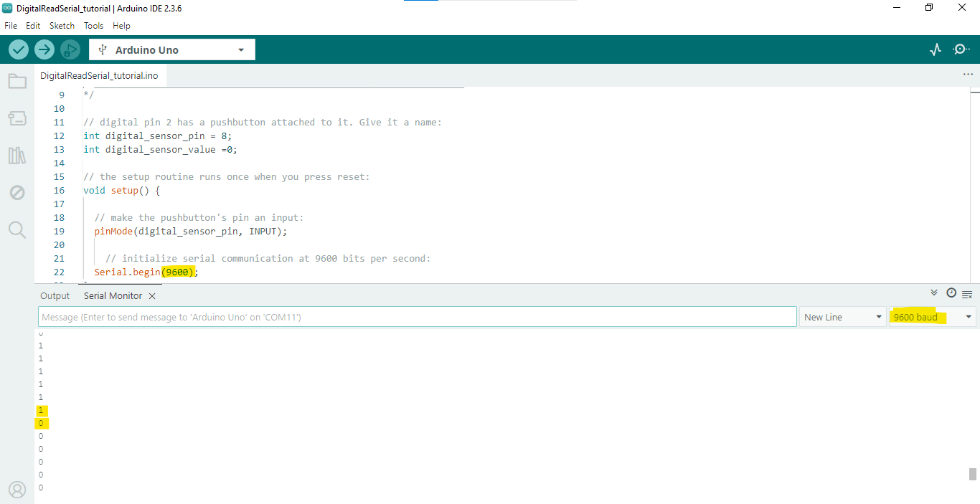Open the Search panel in sidebar
980x504 pixels.
(17, 229)
